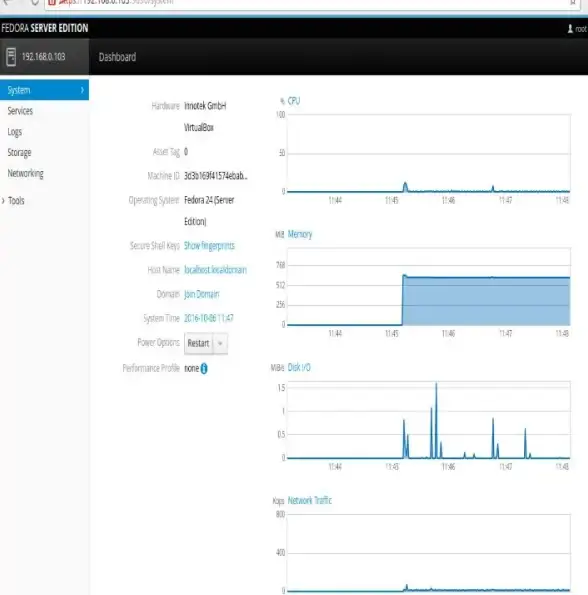Open the Dashboard tab
588x595 pixels.
(117, 57)
